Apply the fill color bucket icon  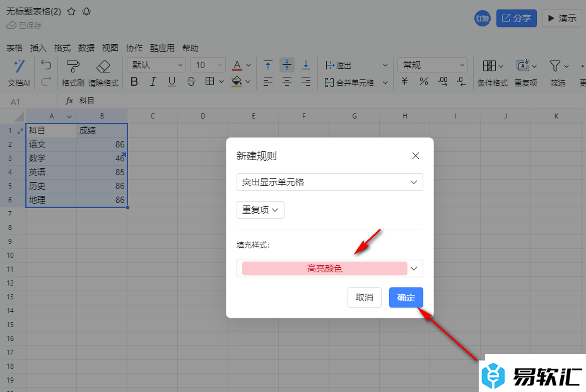[236, 81]
